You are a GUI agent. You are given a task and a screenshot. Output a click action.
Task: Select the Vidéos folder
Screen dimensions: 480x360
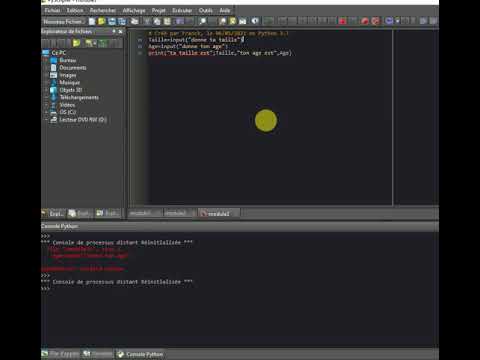(67, 105)
